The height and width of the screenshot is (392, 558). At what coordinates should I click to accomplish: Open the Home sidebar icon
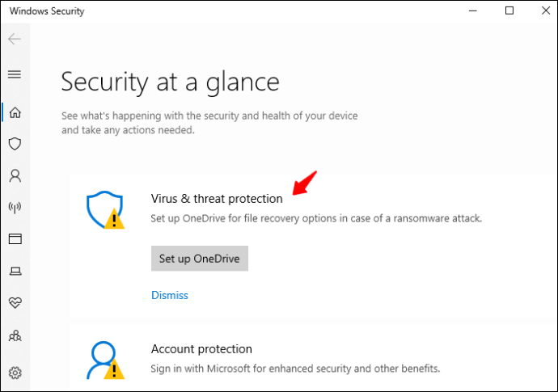click(x=15, y=112)
